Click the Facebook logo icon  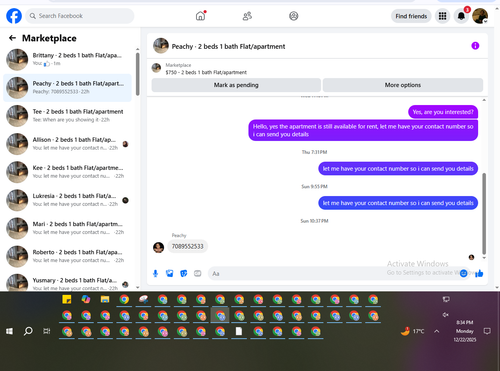[14, 16]
